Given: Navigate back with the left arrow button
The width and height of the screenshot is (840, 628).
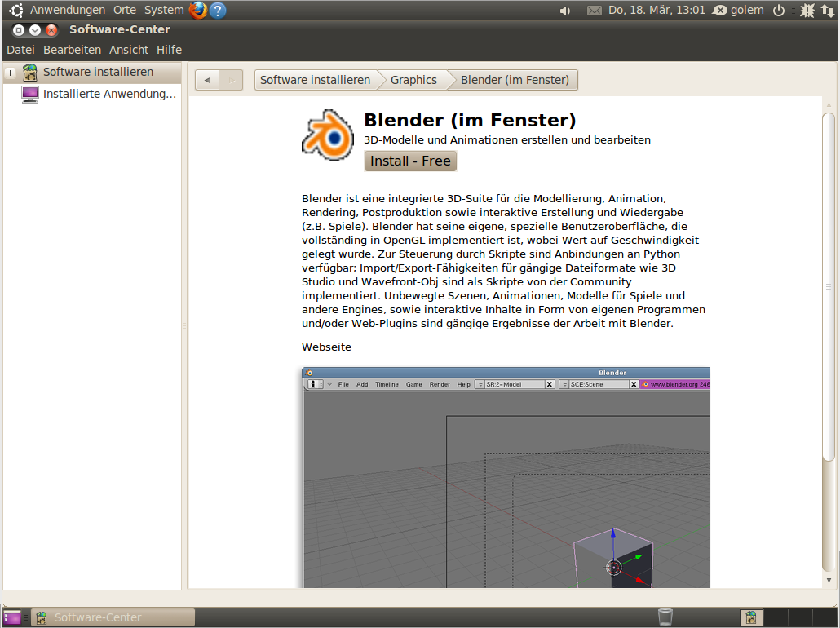Looking at the screenshot, I should coord(206,79).
